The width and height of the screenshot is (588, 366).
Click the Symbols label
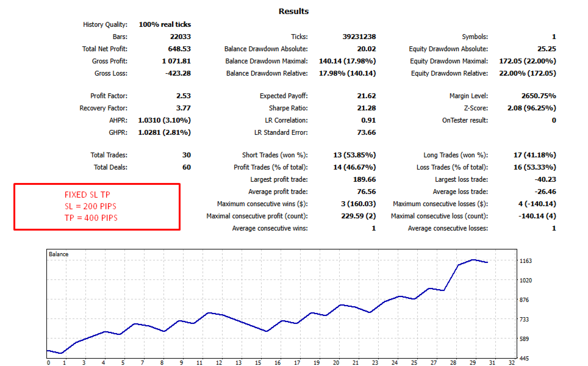(475, 37)
